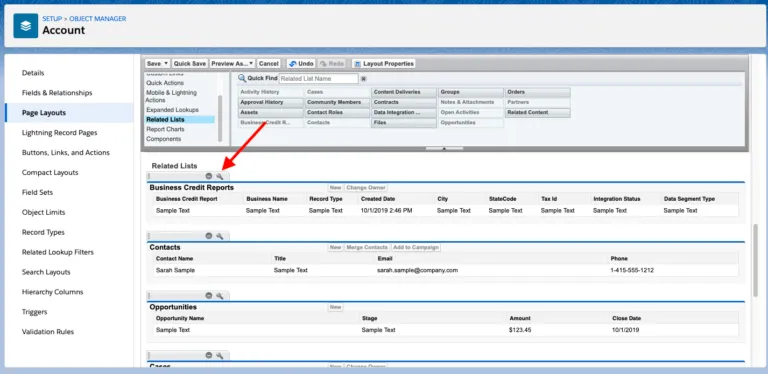The height and width of the screenshot is (374, 768).
Task: Remove the Business Credit Reports related list
Action: pos(209,176)
